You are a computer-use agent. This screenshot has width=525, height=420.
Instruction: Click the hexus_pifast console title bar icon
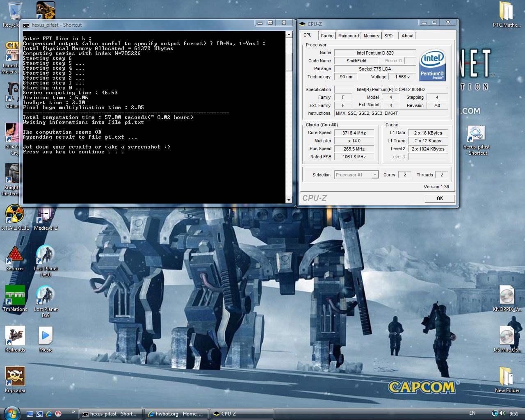point(26,25)
